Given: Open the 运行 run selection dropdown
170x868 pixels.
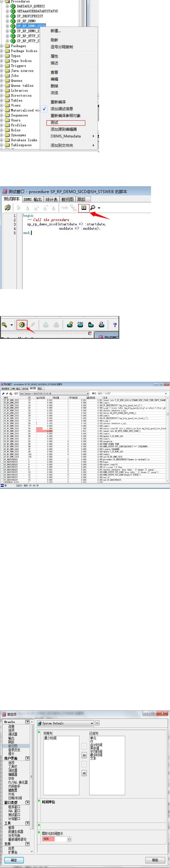Looking at the screenshot, I should click(88, 393).
